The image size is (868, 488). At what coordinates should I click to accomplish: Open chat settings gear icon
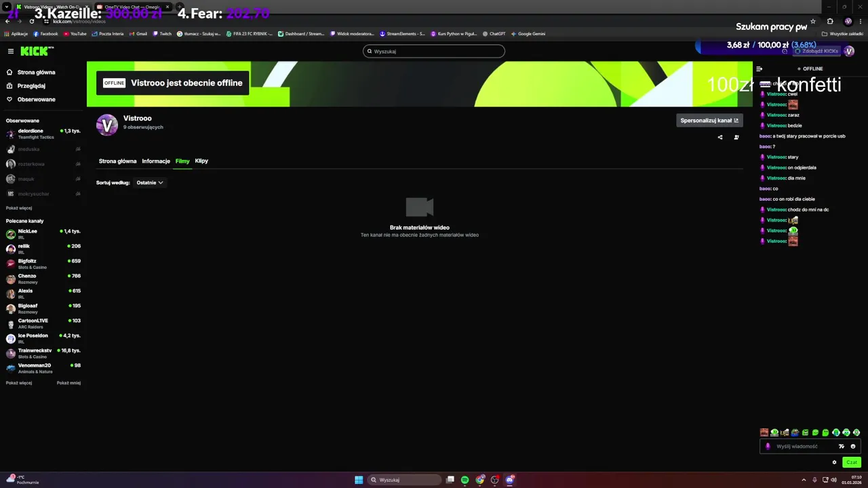(834, 462)
